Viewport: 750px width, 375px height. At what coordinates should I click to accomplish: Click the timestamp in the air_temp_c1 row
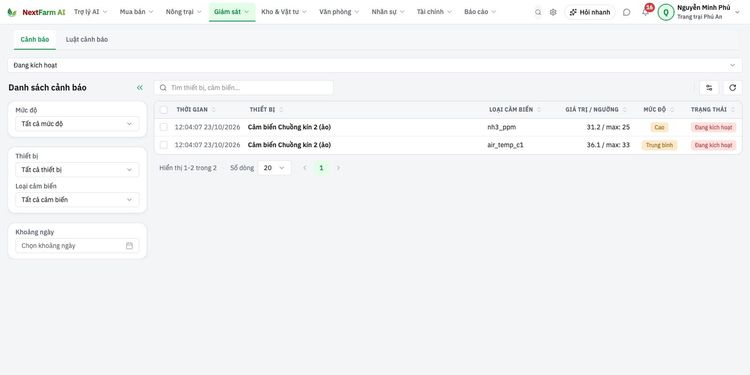click(208, 145)
